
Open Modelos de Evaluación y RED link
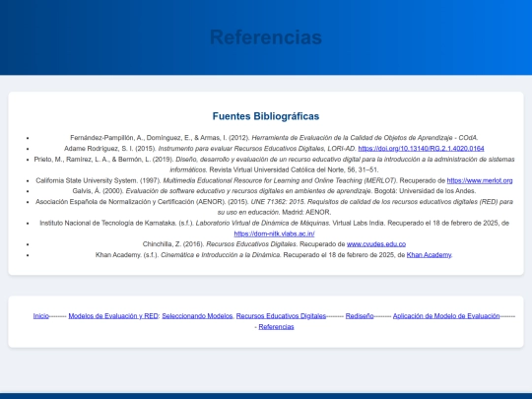point(113,316)
